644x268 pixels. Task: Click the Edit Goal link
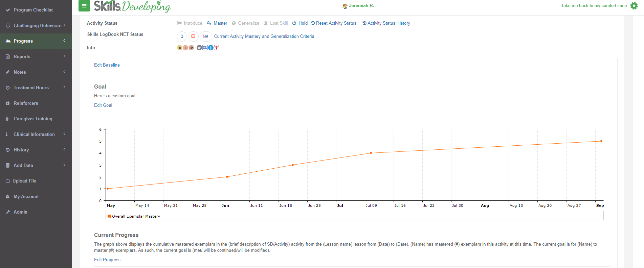(103, 105)
